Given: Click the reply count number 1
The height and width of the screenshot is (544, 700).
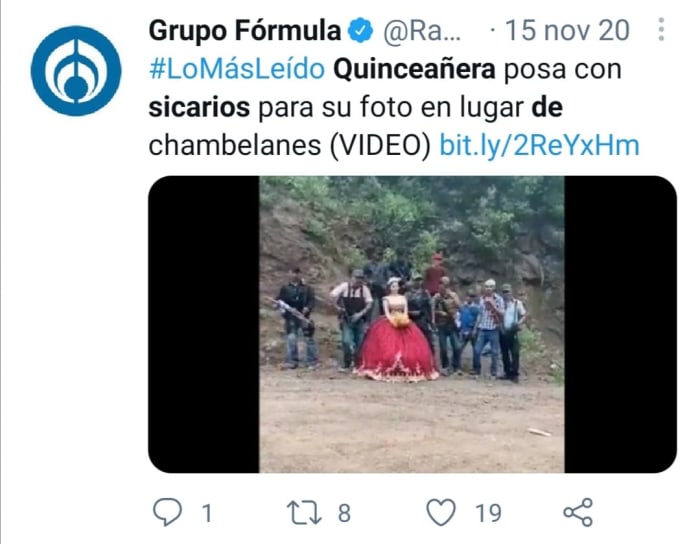Looking at the screenshot, I should [x=207, y=513].
